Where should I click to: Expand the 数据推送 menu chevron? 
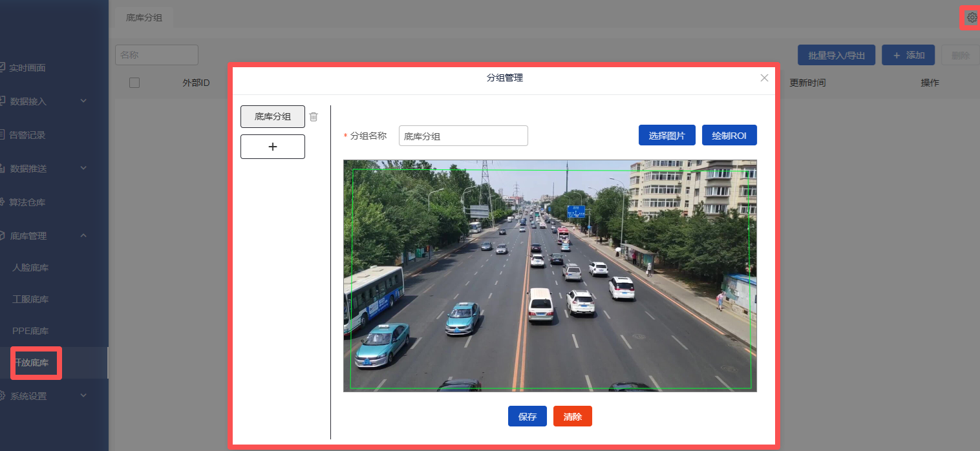pos(83,168)
